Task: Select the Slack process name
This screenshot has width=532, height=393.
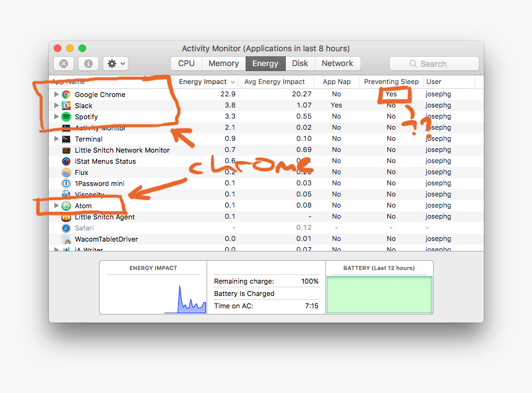Action: pos(84,106)
